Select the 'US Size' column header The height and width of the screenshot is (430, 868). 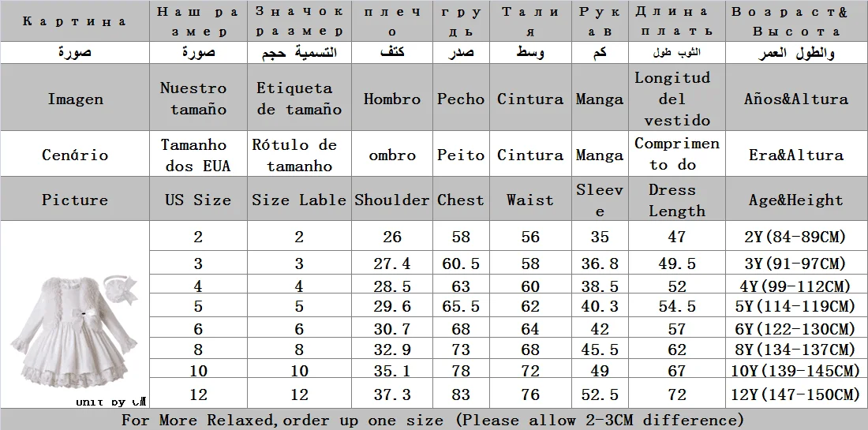pos(198,200)
